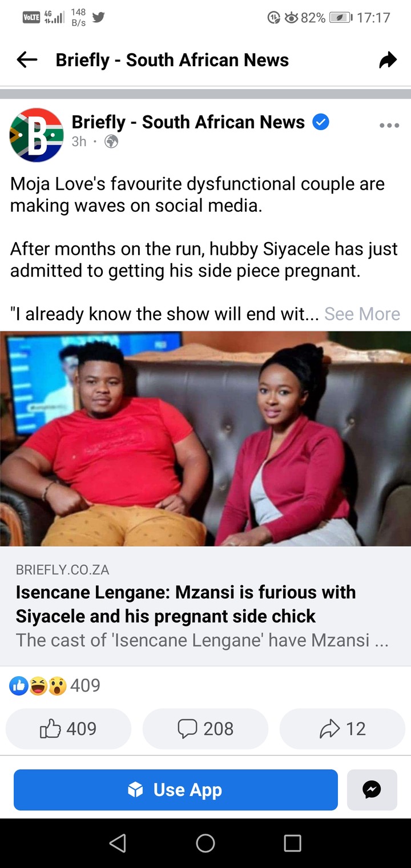Screen dimensions: 411x868
Task: Open the three-dot post options menu
Action: click(x=389, y=126)
